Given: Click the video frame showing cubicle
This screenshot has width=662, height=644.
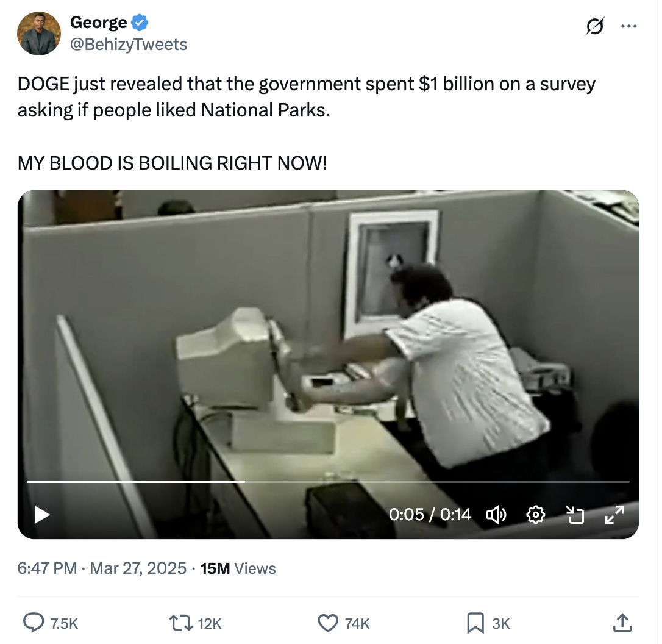Looking at the screenshot, I should click(x=328, y=334).
